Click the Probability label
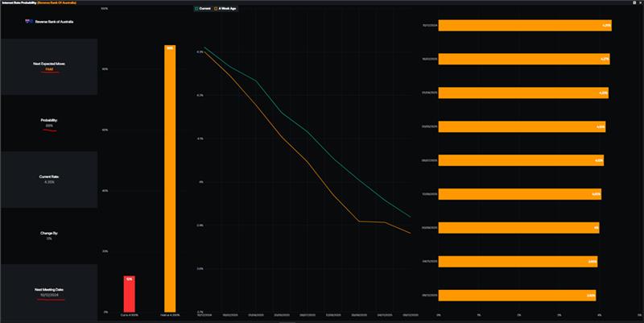 click(49, 120)
